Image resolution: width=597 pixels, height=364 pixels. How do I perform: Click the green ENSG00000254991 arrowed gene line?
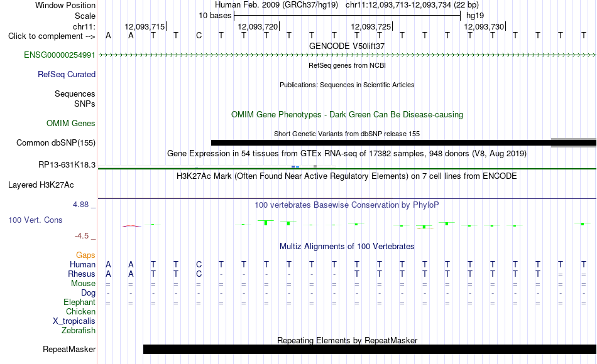pos(348,55)
